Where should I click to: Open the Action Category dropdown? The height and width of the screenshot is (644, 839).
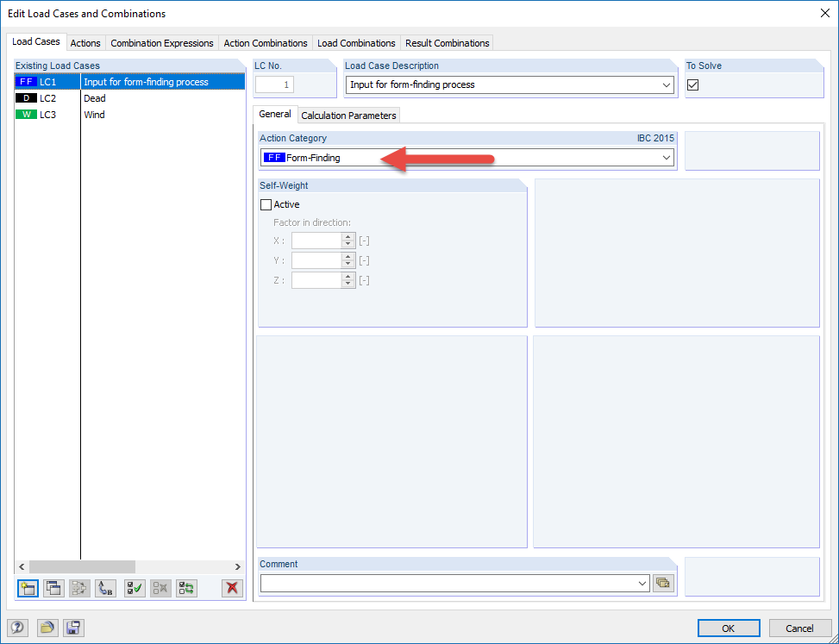tap(666, 158)
